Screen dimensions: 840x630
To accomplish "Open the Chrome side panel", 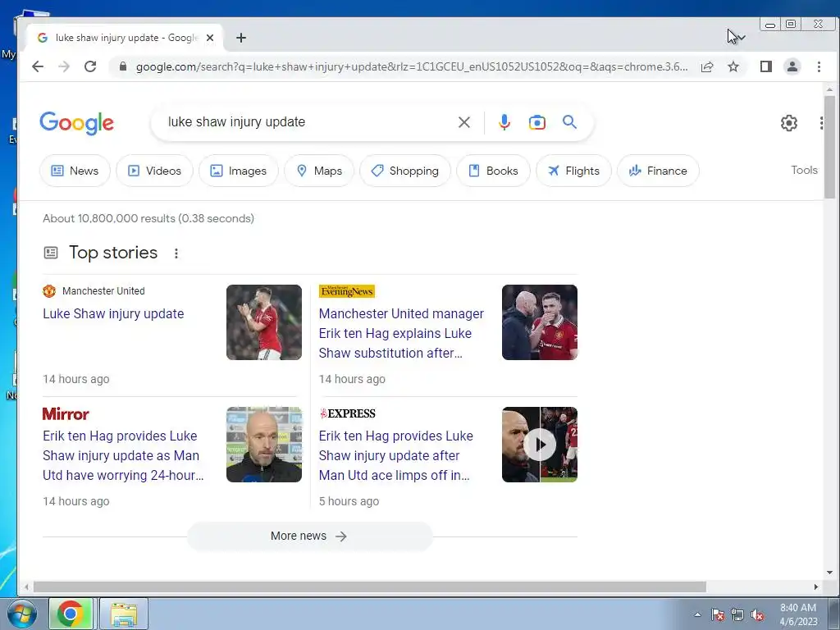I will click(766, 66).
